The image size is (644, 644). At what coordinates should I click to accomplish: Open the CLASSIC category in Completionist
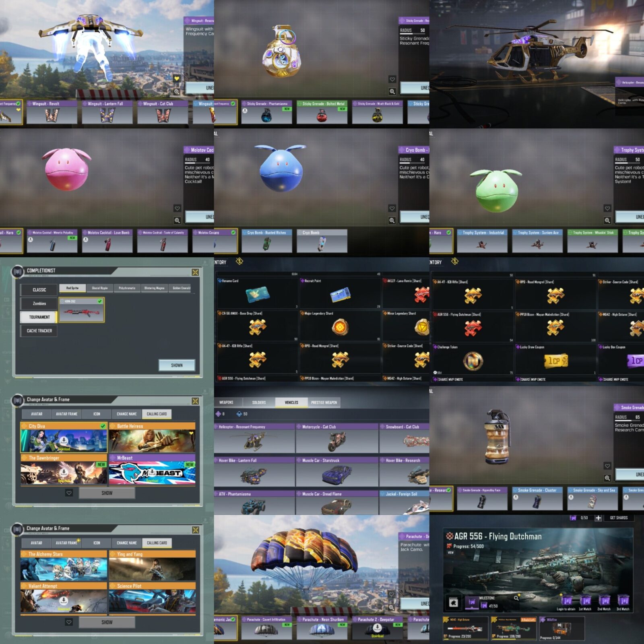coord(39,290)
